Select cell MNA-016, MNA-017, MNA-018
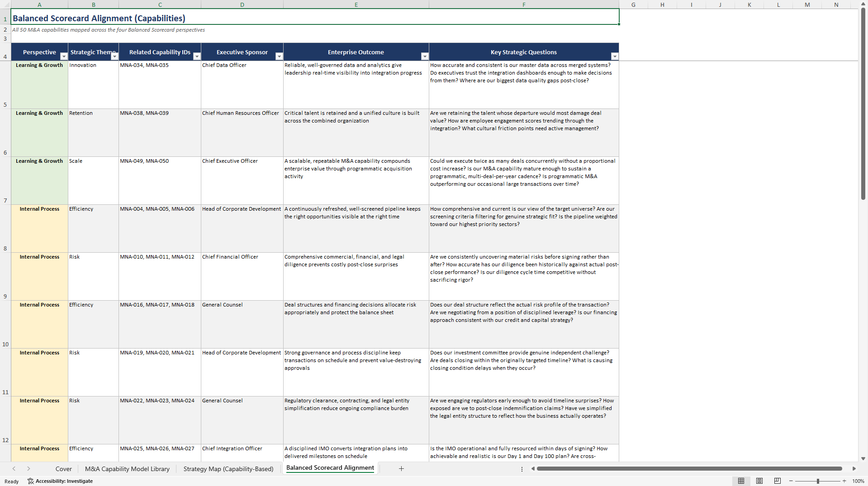The width and height of the screenshot is (868, 486). (x=160, y=324)
